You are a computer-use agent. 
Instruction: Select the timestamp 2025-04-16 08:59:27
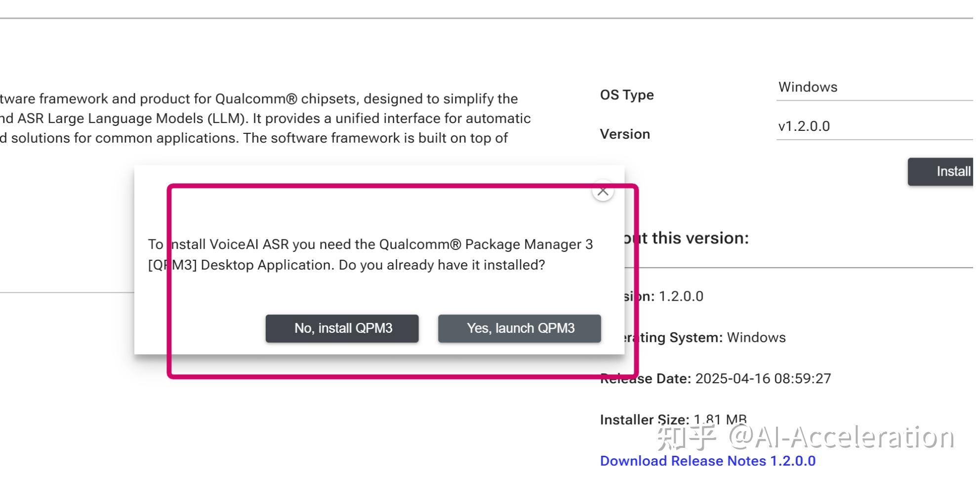click(x=763, y=379)
